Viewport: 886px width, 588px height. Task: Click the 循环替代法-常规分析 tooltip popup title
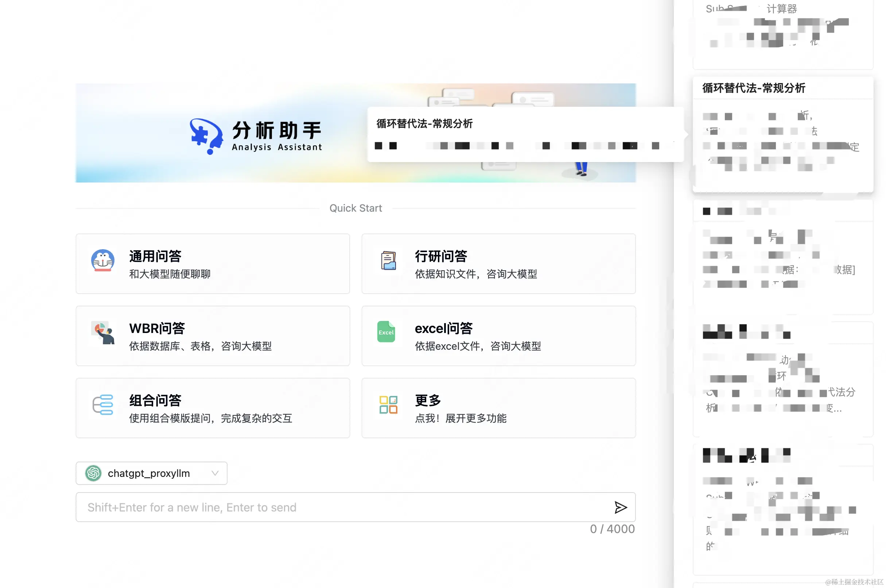tap(424, 124)
